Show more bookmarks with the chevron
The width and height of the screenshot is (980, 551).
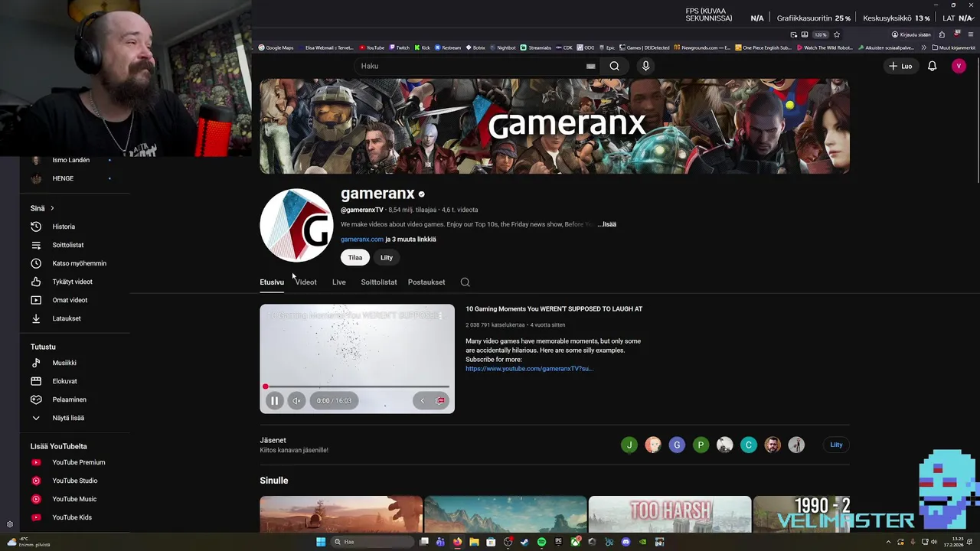(x=923, y=47)
